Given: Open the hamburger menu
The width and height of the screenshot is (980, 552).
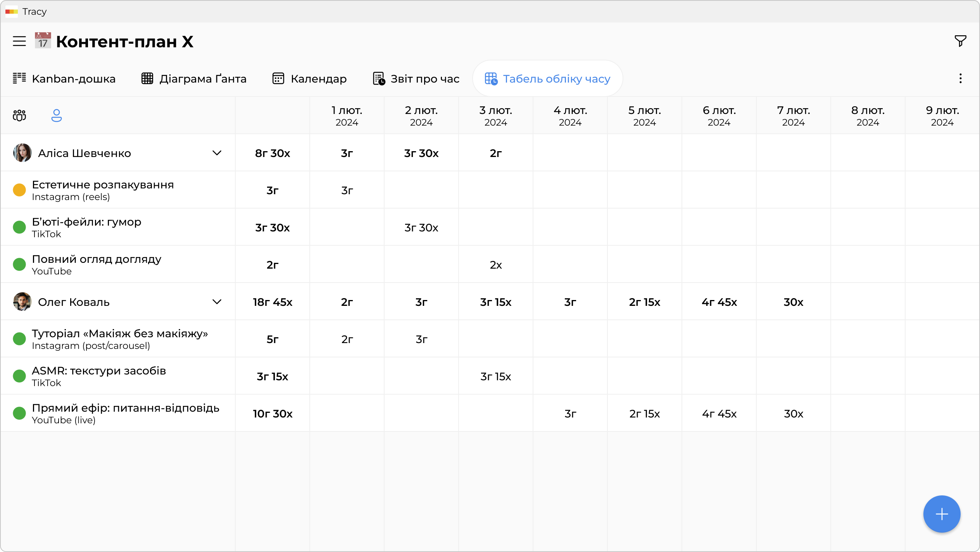Looking at the screenshot, I should tap(19, 41).
